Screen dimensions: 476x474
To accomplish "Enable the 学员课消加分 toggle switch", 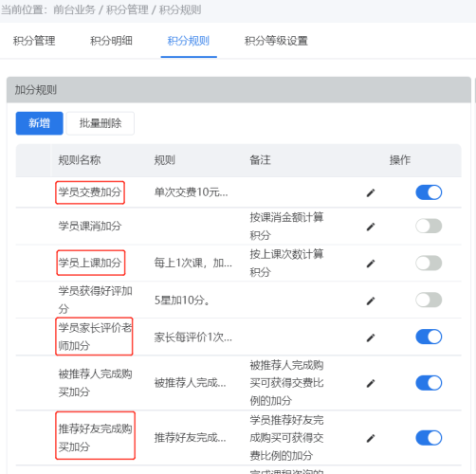I will (x=429, y=226).
